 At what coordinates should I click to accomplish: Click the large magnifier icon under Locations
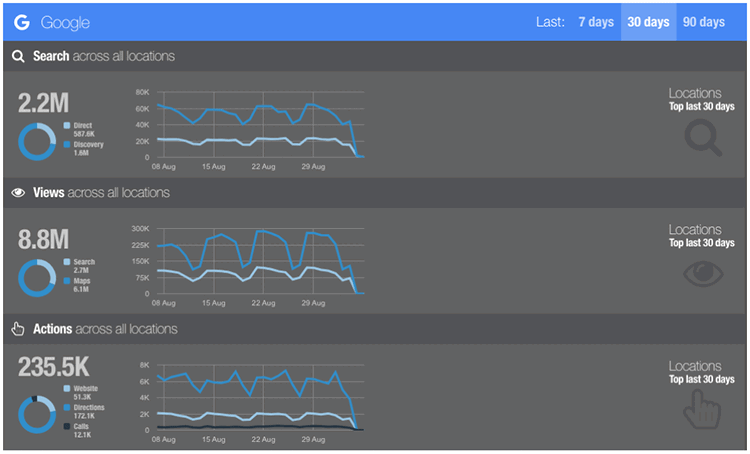pos(703,138)
